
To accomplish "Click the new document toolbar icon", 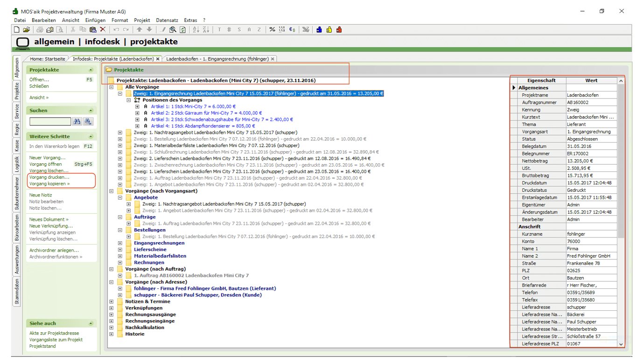I will (x=17, y=29).
